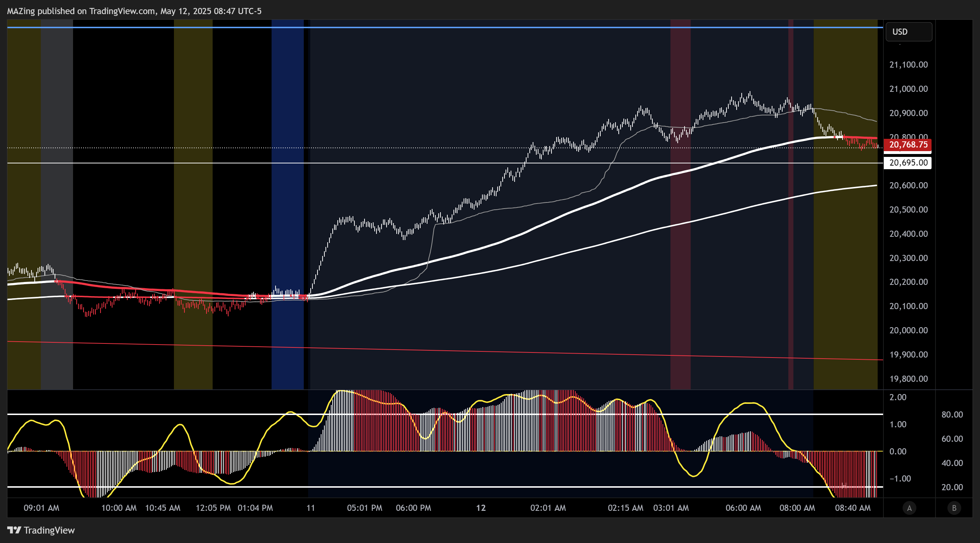Click the 09:01 AM time label
Viewport: 980px width, 543px height.
point(42,508)
